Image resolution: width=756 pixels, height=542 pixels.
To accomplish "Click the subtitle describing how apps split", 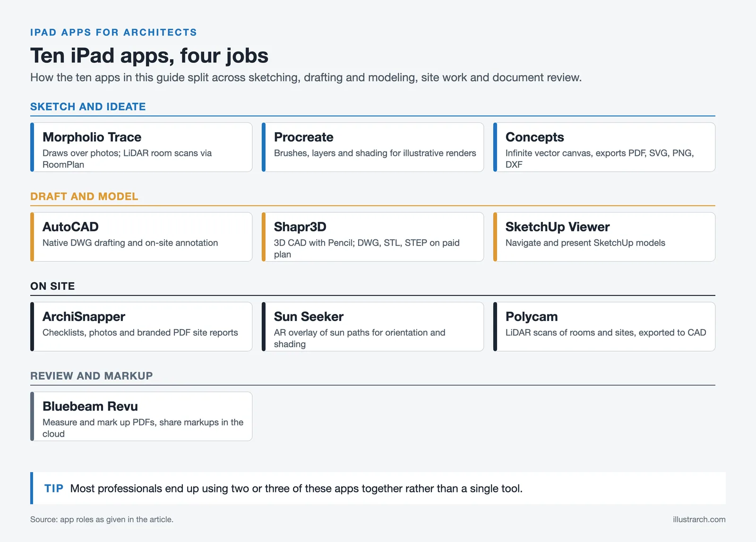I will click(x=306, y=77).
